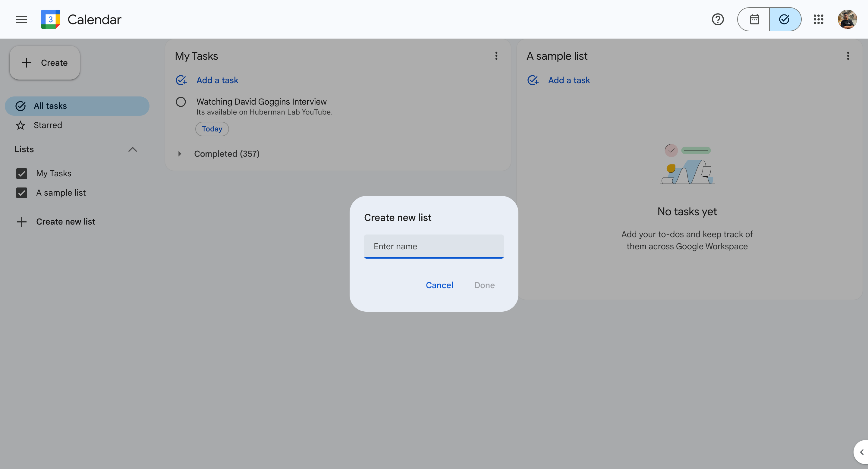Open the Google apps grid
The width and height of the screenshot is (868, 469).
818,19
